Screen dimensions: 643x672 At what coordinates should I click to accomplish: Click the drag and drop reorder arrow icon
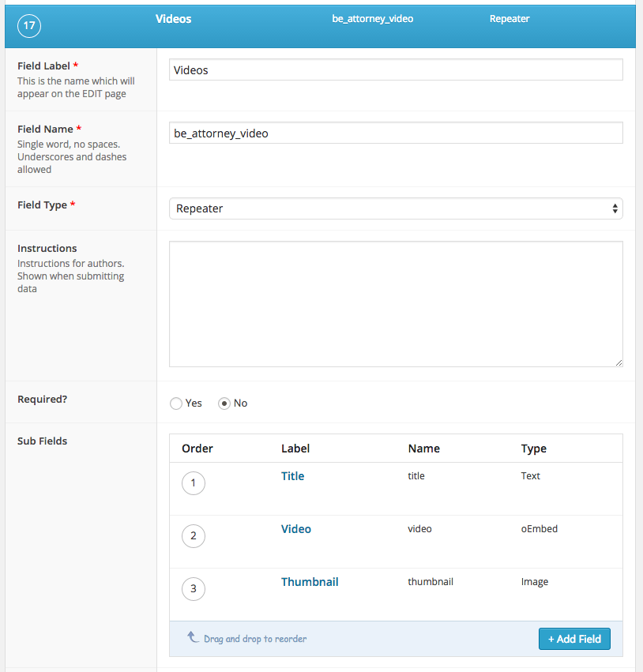click(x=193, y=637)
